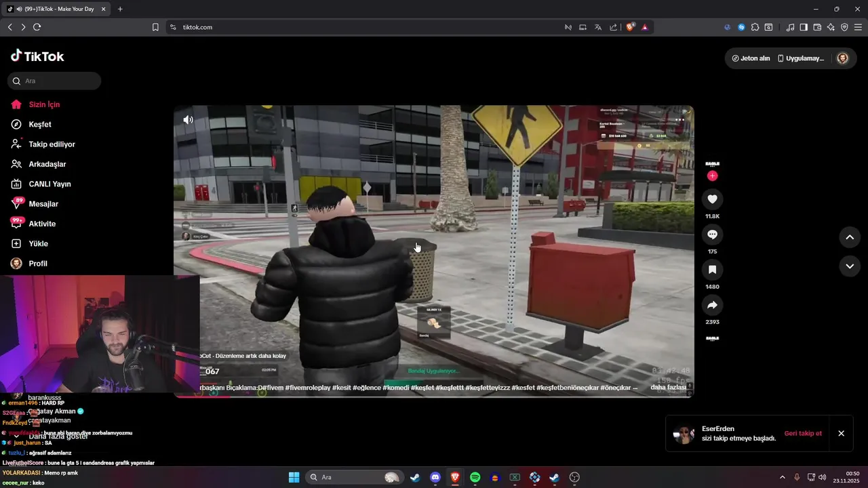This screenshot has width=868, height=488.
Task: Mute the TikTok tab audio icon
Action: 19,9
